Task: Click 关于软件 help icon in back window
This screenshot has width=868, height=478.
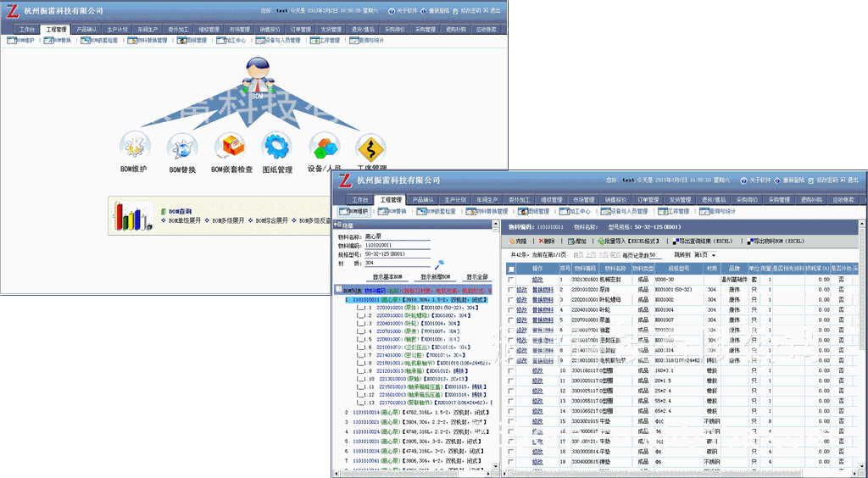Action: coord(392,11)
